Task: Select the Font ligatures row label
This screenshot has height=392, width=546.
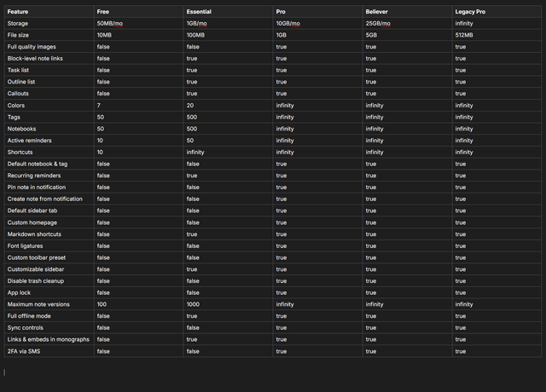Action: click(26, 245)
